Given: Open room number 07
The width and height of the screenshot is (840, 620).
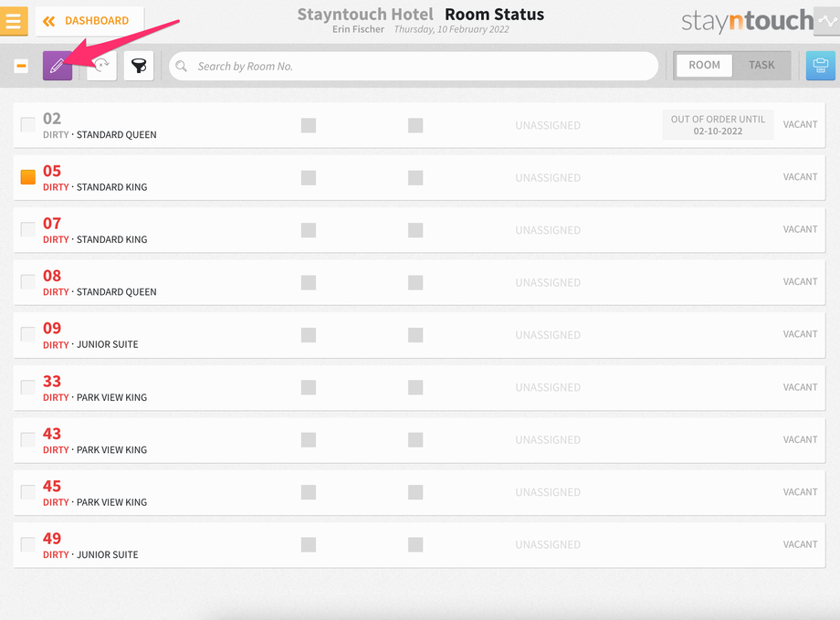Looking at the screenshot, I should click(52, 224).
